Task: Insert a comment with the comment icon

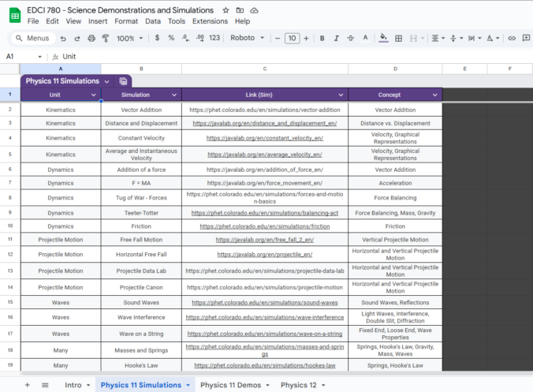Action: 526,38
